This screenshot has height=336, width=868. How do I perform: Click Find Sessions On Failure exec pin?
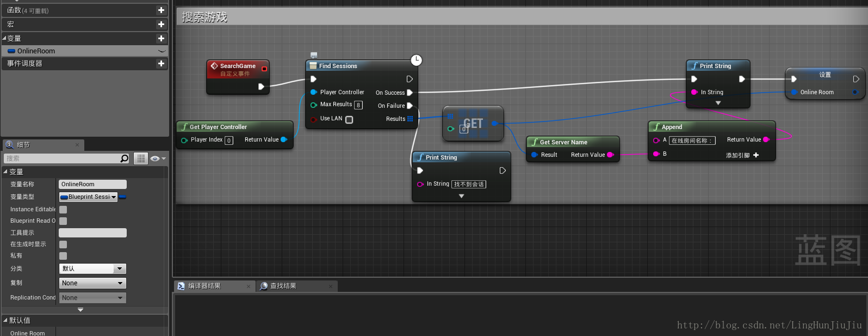[410, 106]
